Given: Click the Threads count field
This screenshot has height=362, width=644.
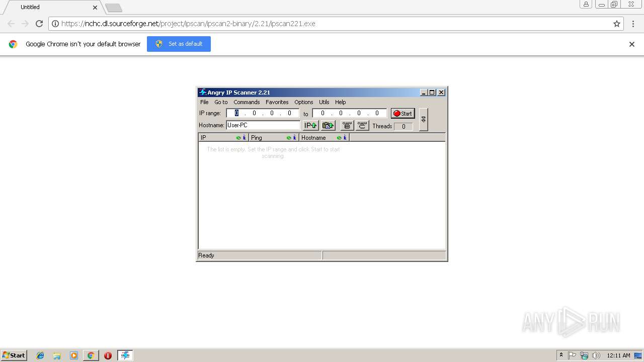Looking at the screenshot, I should 404,126.
